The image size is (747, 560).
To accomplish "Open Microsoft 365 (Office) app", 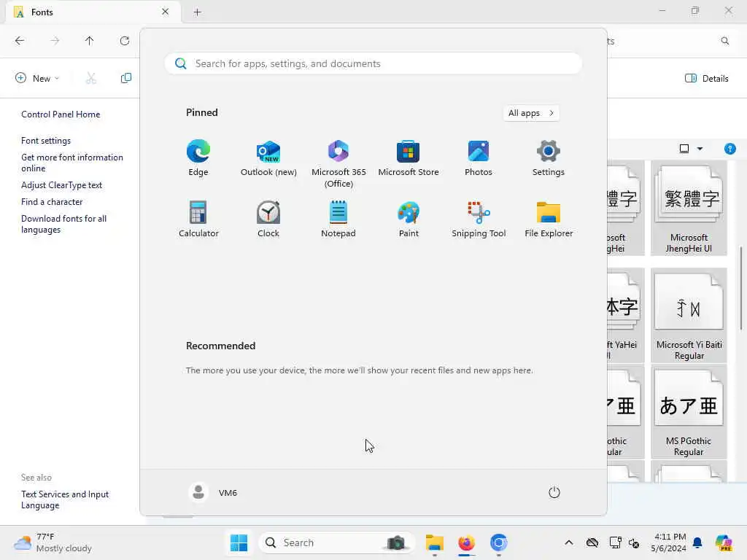I will tap(338, 164).
